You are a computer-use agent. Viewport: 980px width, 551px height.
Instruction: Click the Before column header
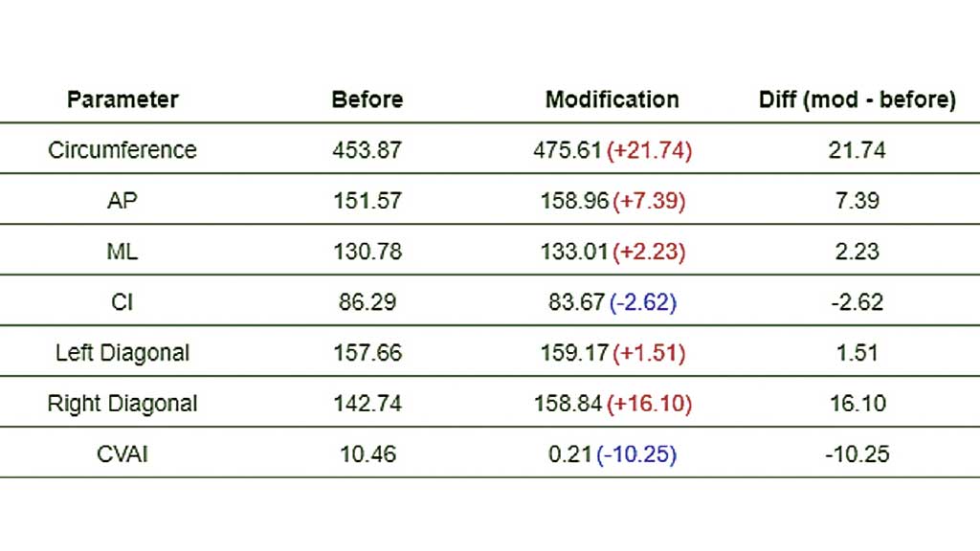[367, 99]
